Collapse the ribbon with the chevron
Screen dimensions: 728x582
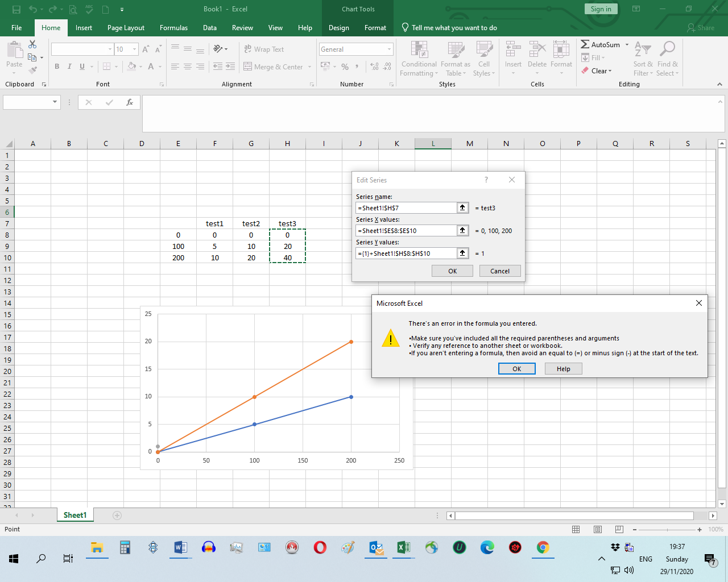point(719,84)
